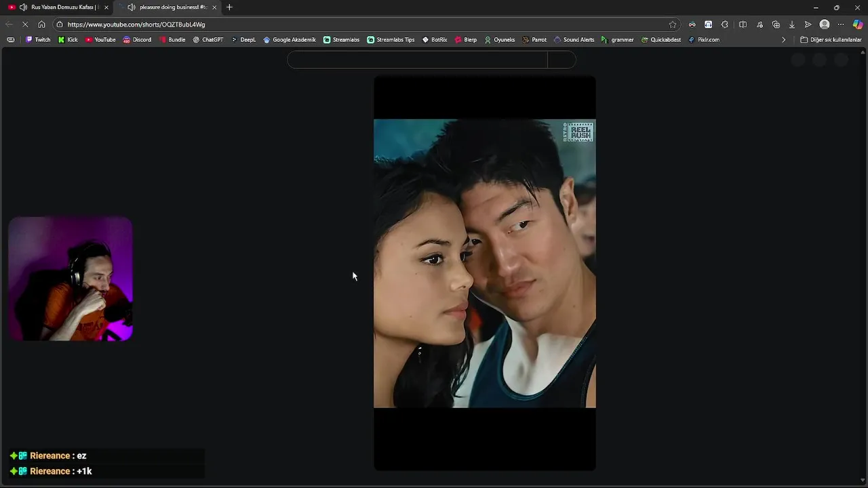
Task: Click the Shorts video player
Action: pyautogui.click(x=485, y=273)
